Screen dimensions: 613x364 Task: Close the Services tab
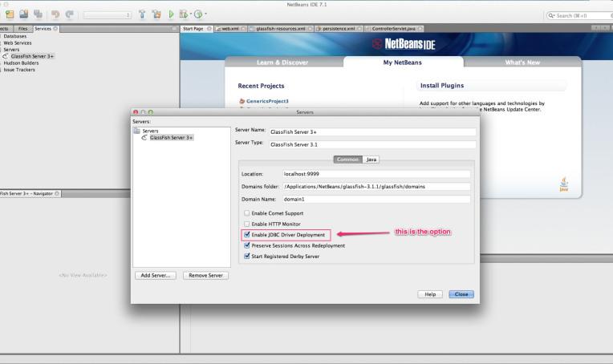click(55, 29)
